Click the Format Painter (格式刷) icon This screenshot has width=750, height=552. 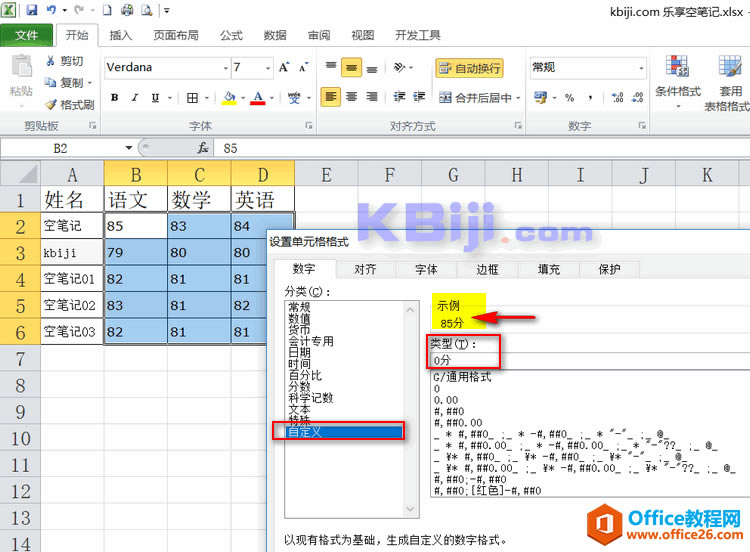pos(51,104)
